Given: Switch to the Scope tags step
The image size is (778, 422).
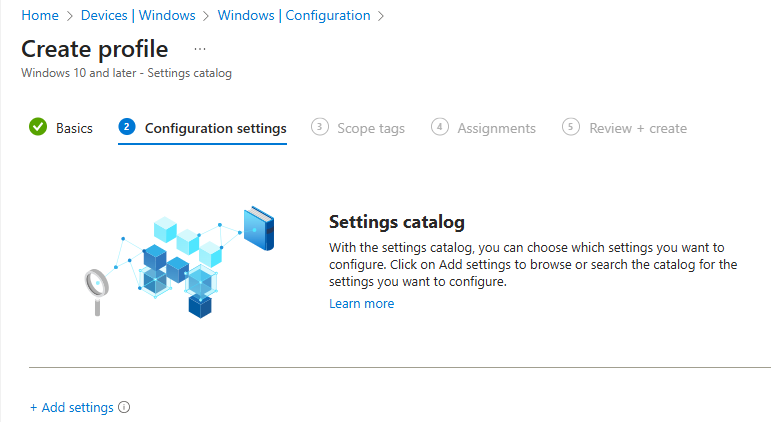Looking at the screenshot, I should (370, 128).
